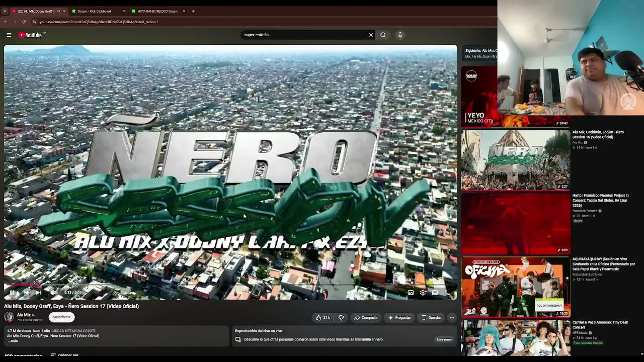Switch player to theater mode

click(x=435, y=292)
